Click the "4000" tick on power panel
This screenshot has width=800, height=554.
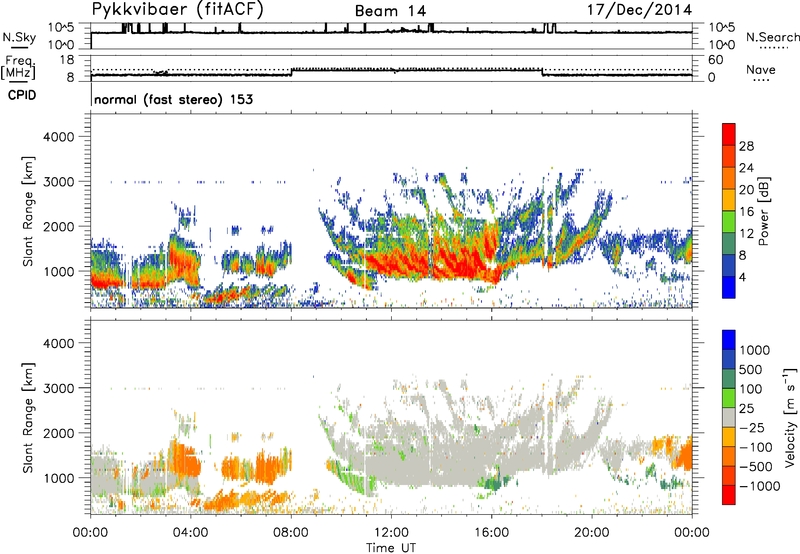(59, 137)
